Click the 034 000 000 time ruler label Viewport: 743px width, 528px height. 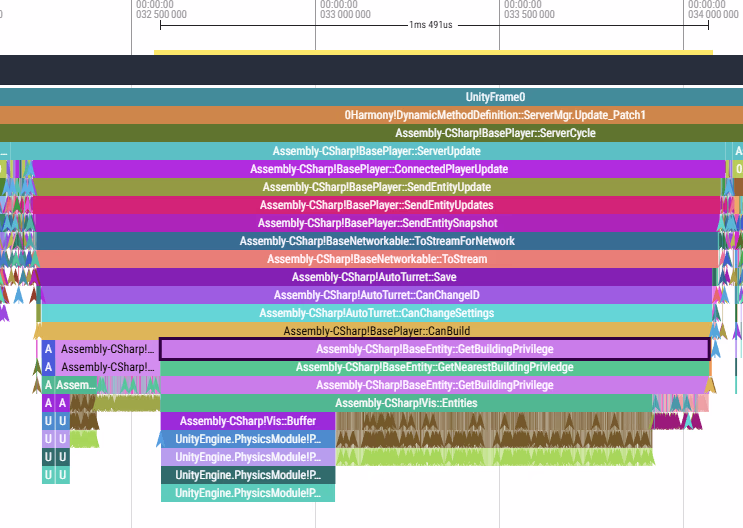[713, 9]
